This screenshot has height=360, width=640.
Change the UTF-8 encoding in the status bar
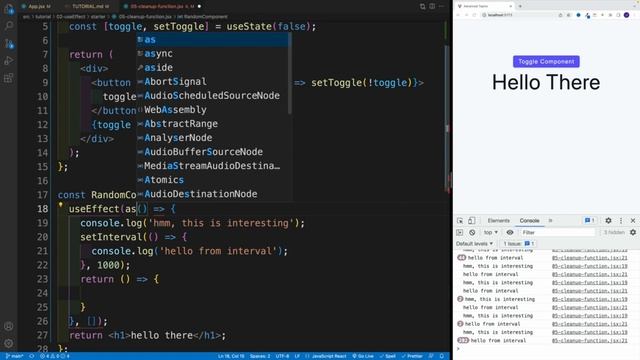(x=282, y=356)
